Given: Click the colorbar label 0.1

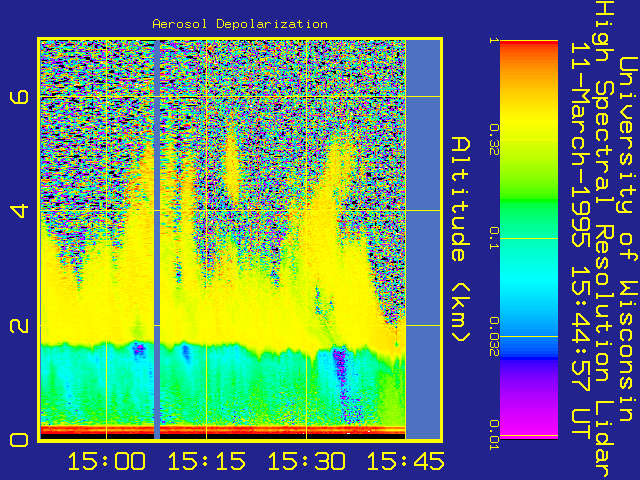Looking at the screenshot, I should point(494,238).
